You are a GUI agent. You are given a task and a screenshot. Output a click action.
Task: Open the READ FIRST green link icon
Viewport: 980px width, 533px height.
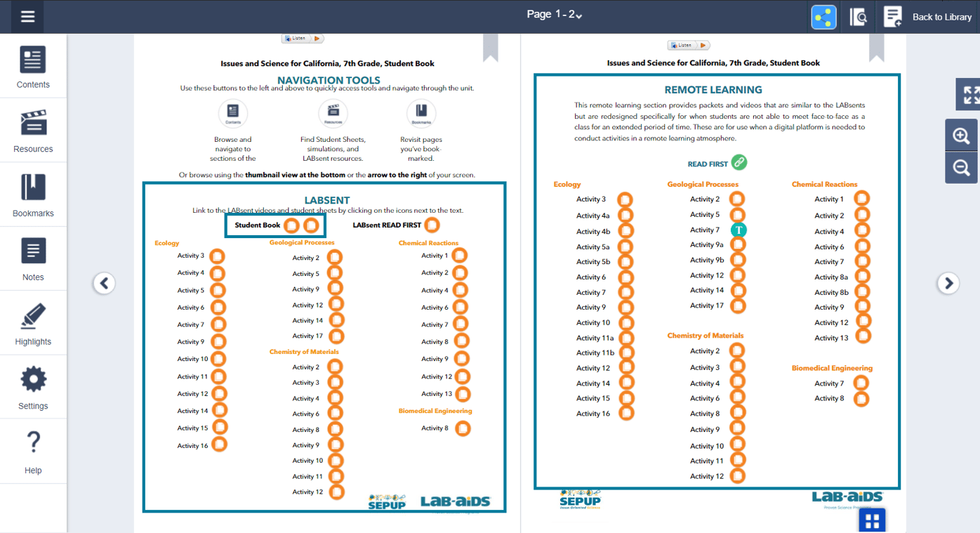click(x=739, y=163)
